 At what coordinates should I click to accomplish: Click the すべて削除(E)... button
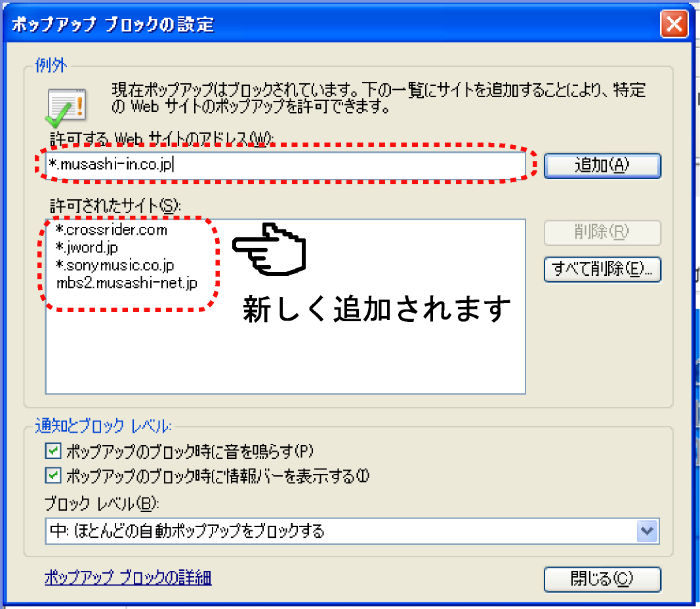point(602,269)
